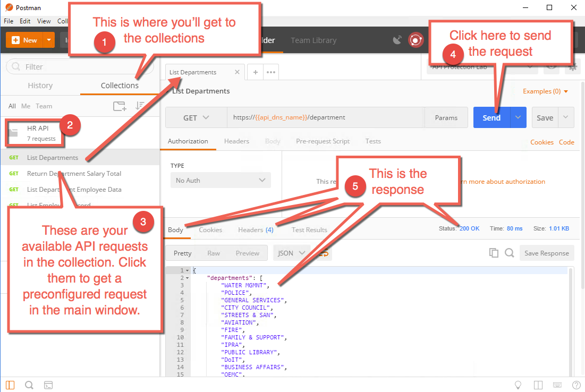Filter collections by Me
Image resolution: width=585 pixels, height=392 pixels.
click(26, 106)
